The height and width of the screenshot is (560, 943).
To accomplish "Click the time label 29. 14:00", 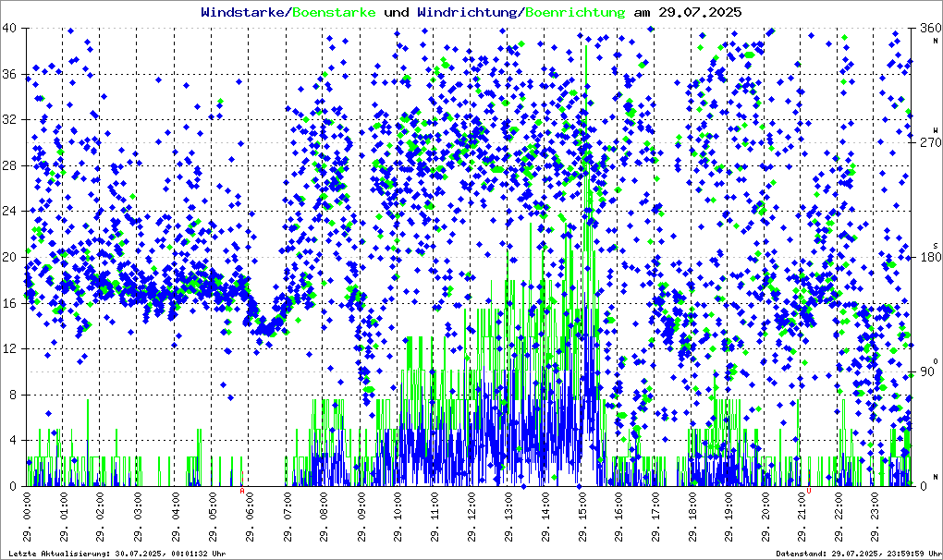I will coord(545,517).
